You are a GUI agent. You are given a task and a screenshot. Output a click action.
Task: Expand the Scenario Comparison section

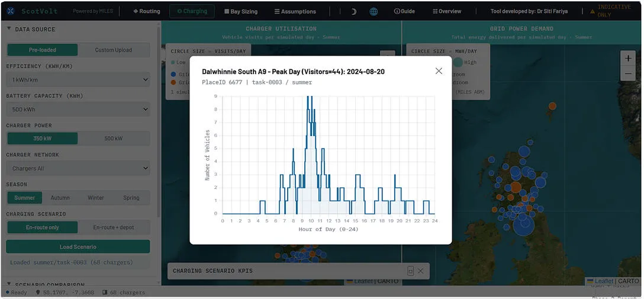(x=46, y=284)
